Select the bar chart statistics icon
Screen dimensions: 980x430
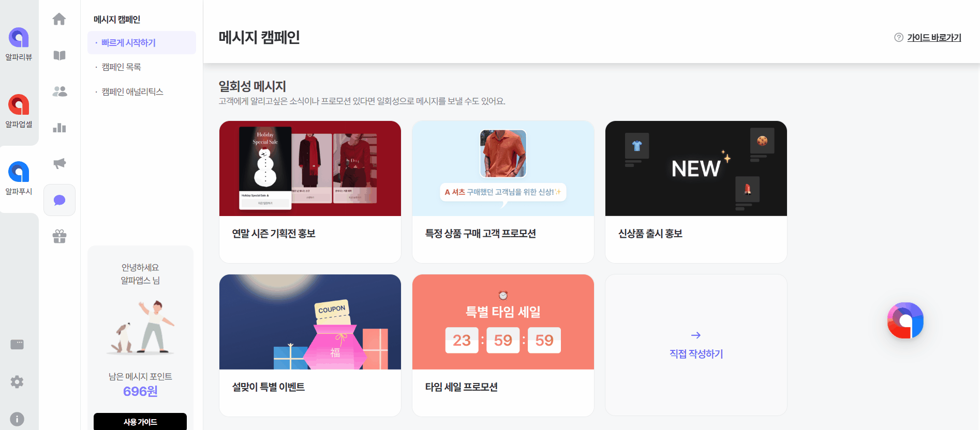[60, 128]
